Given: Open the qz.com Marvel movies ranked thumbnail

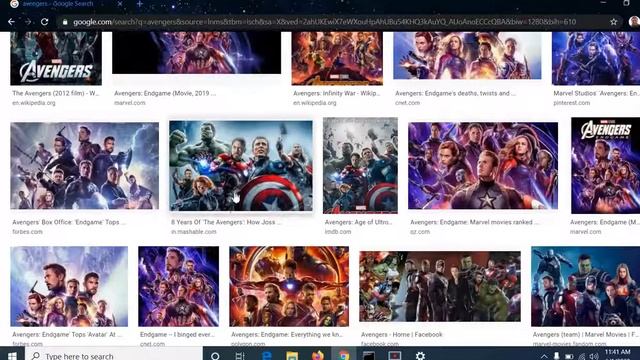Looking at the screenshot, I should pos(483,166).
